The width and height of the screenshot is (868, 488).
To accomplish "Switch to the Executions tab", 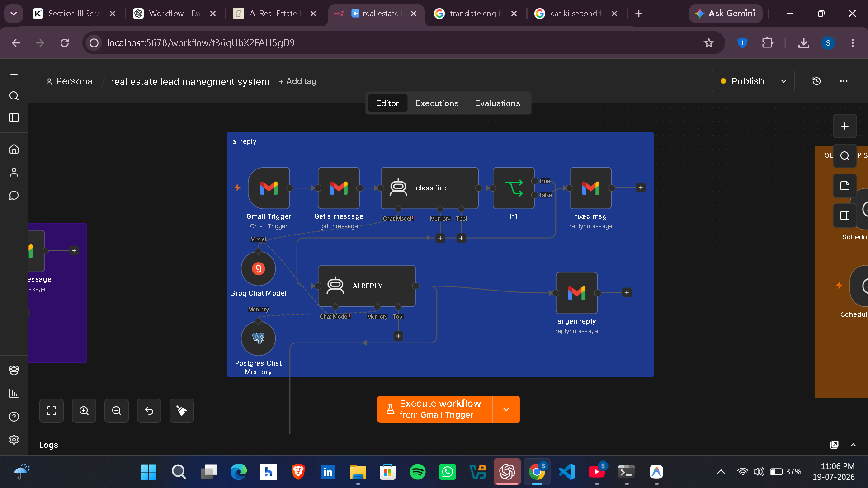I will 437,103.
